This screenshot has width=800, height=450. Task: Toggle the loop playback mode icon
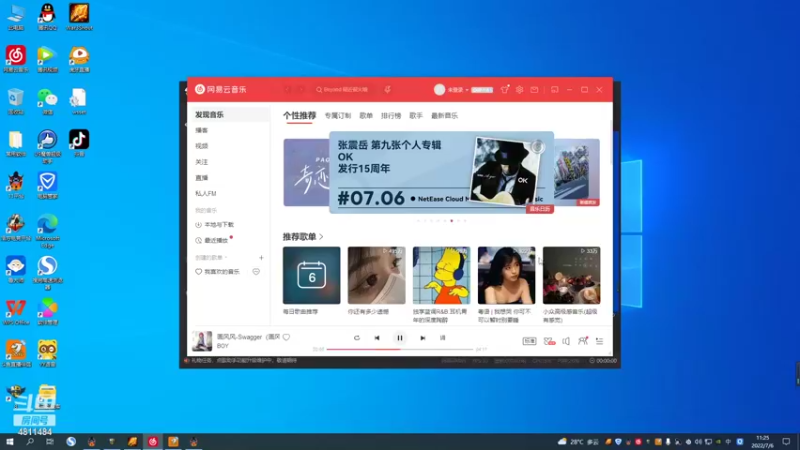click(357, 338)
